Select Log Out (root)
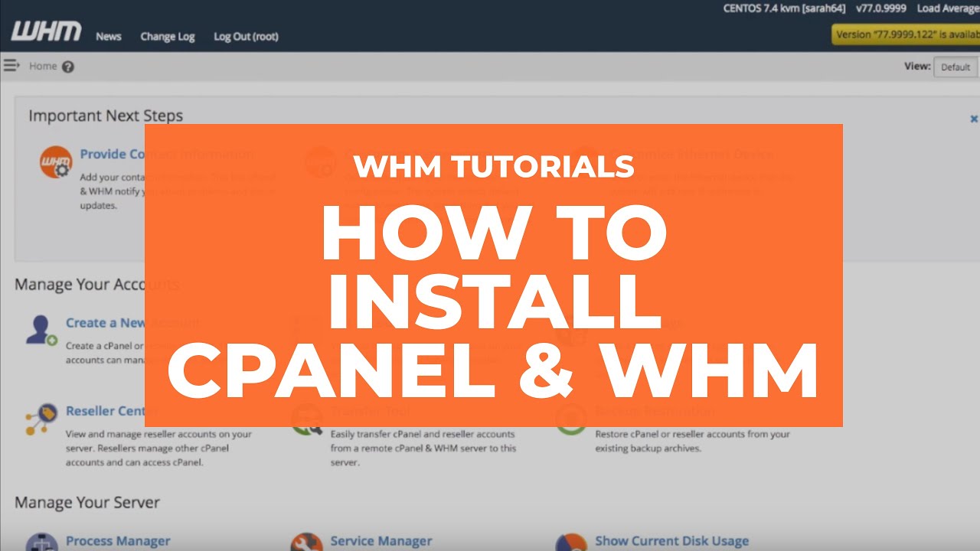Image resolution: width=980 pixels, height=551 pixels. [x=246, y=36]
